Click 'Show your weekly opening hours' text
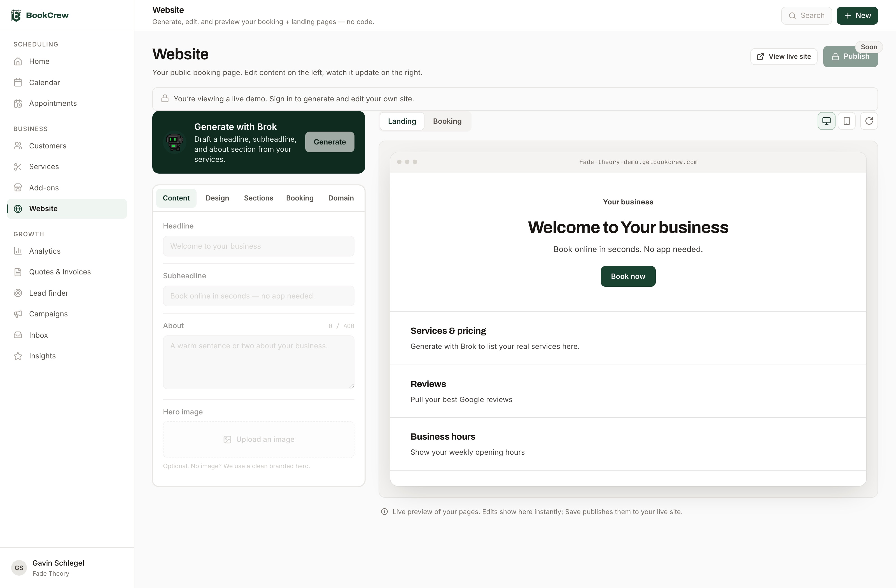The image size is (896, 588). tap(467, 452)
